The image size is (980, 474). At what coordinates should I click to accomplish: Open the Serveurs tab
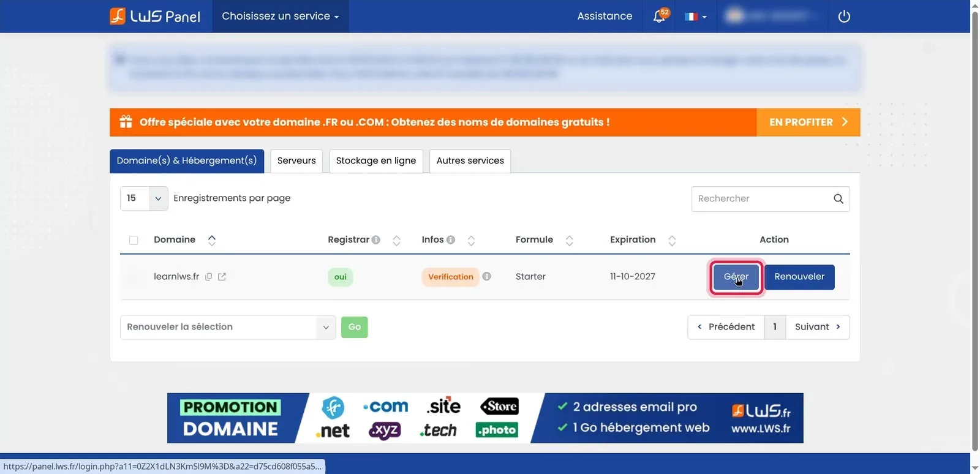coord(296,161)
